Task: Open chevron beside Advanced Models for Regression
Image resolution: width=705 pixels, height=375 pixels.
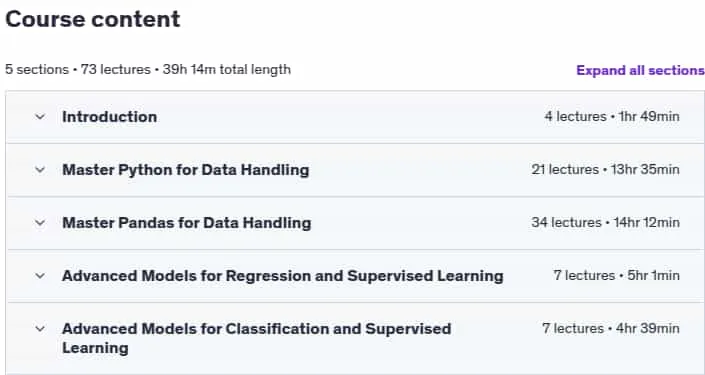Action: [40, 276]
